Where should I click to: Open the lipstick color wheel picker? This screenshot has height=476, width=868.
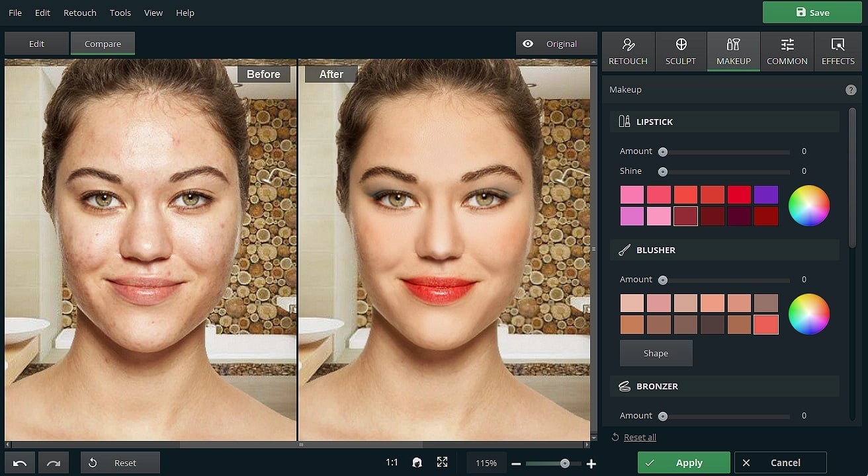coord(808,206)
